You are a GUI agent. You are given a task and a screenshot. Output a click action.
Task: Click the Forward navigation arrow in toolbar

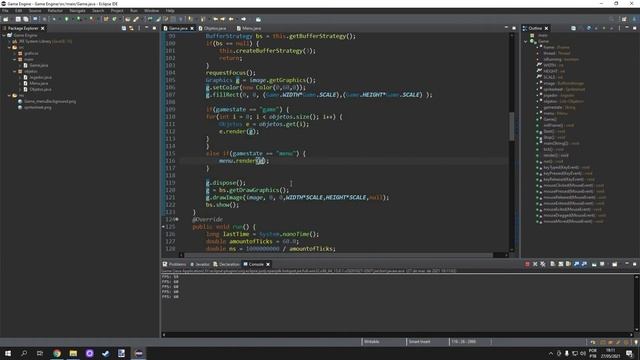(244, 19)
